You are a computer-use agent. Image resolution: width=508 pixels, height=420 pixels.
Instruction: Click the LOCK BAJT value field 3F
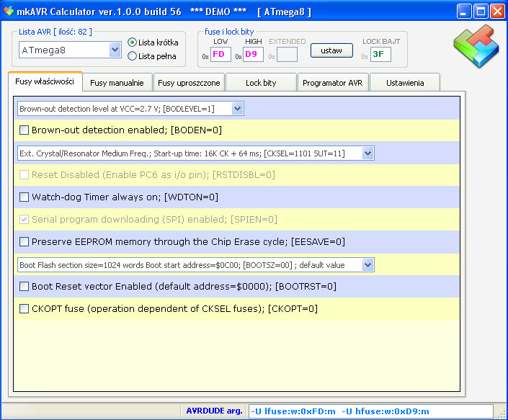(x=380, y=54)
